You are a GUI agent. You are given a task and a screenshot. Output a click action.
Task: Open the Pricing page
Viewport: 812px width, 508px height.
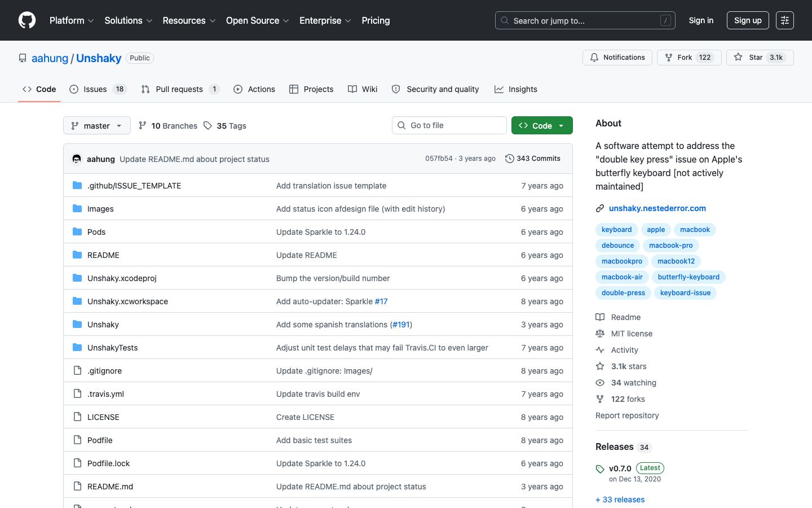click(x=376, y=20)
